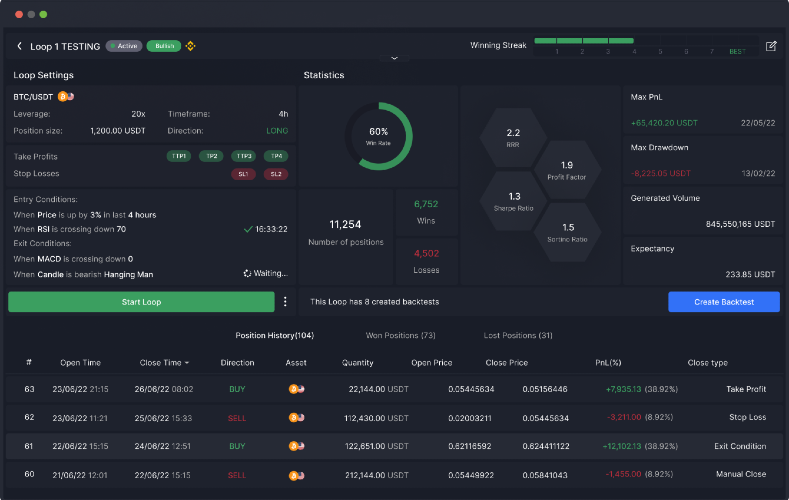
Task: Click the BTC/USDT coin pair icon
Action: (x=66, y=97)
